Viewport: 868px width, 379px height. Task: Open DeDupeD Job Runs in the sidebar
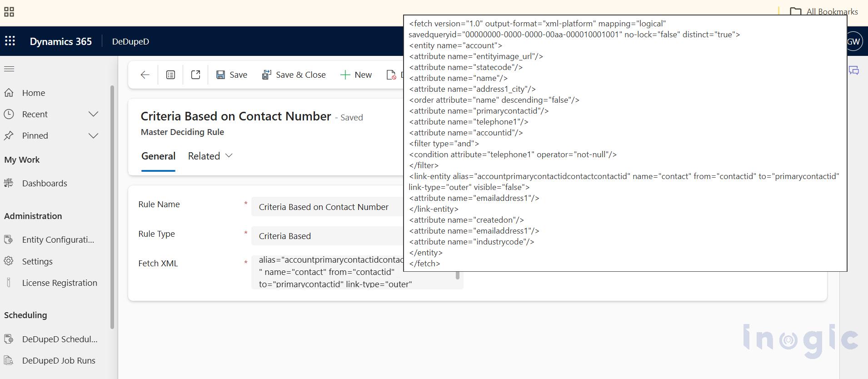[x=59, y=360]
